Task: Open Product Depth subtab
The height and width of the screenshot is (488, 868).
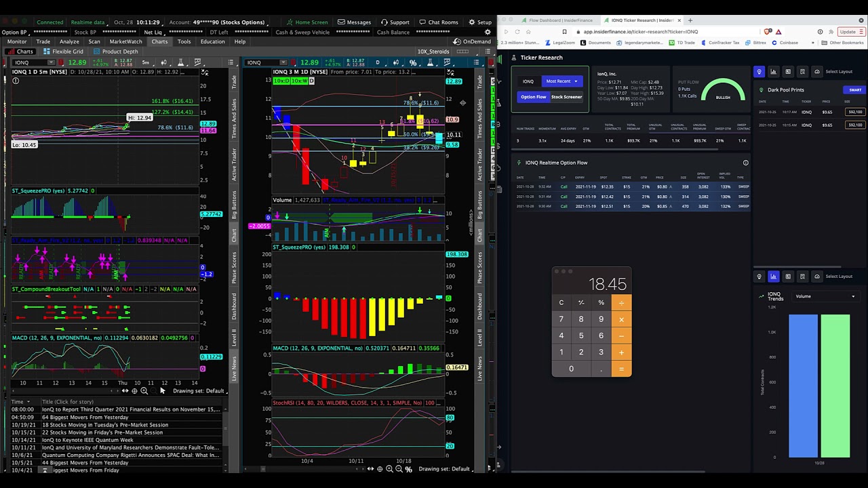Action: pos(117,52)
